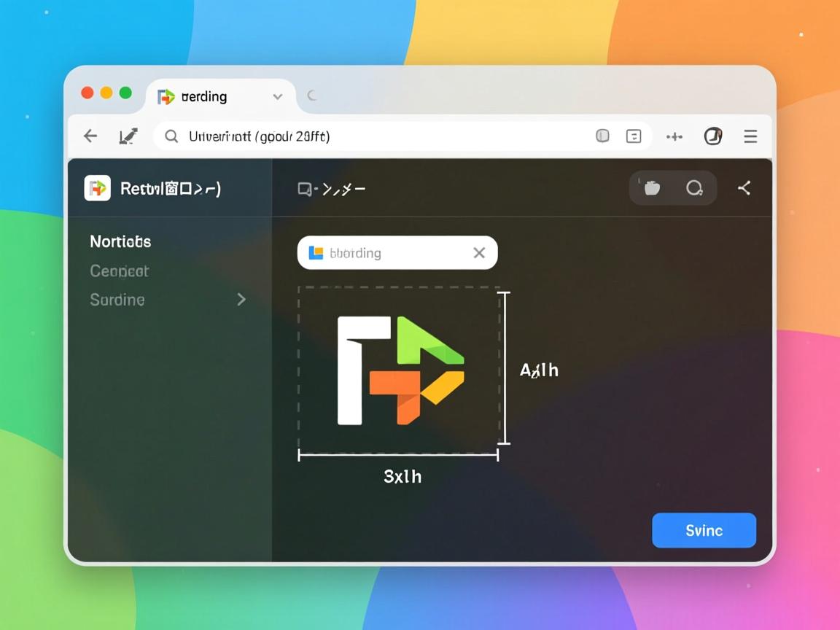Open Ceonicat in the sidebar
This screenshot has height=630, width=840.
(x=119, y=271)
